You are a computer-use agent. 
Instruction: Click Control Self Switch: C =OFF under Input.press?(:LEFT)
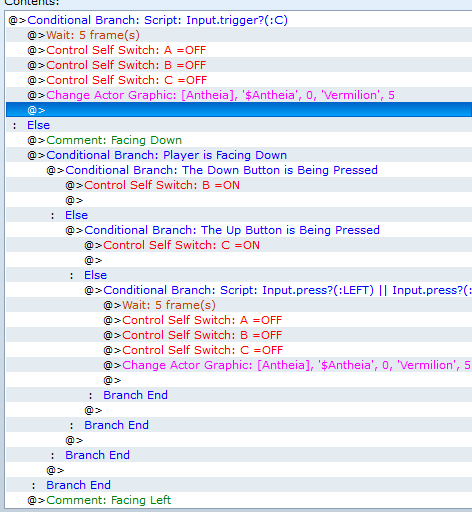(239, 350)
